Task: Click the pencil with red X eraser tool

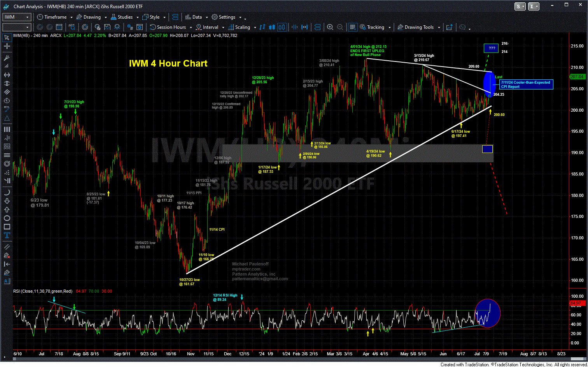Action: point(7,255)
